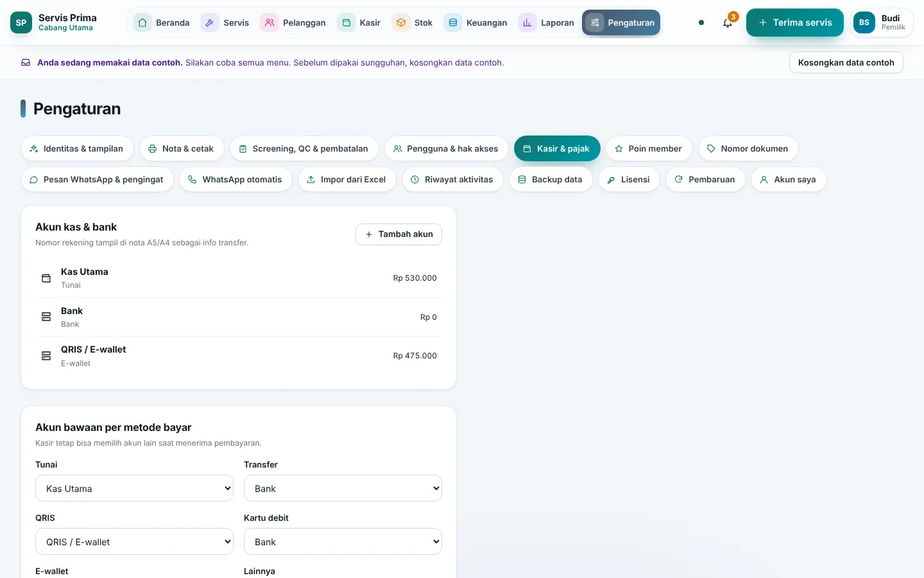Image resolution: width=924 pixels, height=578 pixels.
Task: Click the Servis wrench icon
Action: point(210,22)
